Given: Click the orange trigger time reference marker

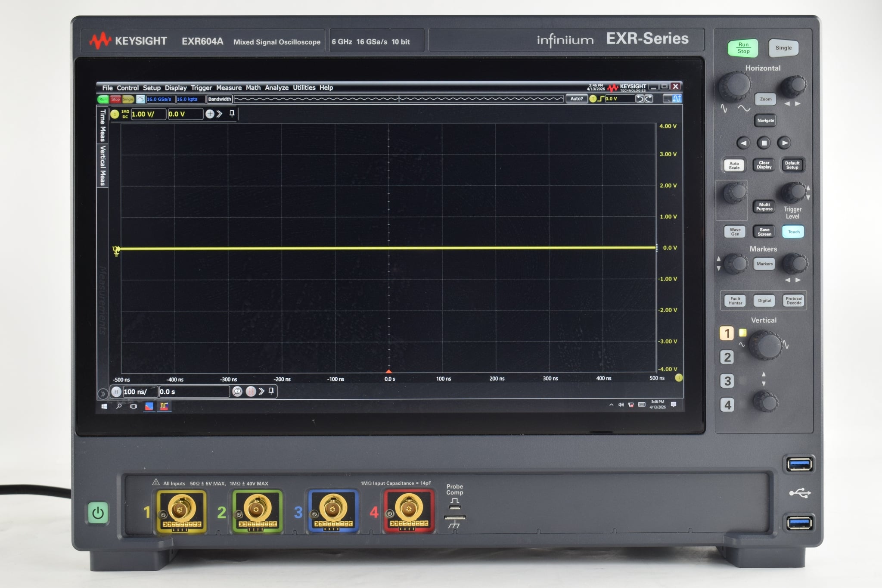Looking at the screenshot, I should [x=389, y=371].
